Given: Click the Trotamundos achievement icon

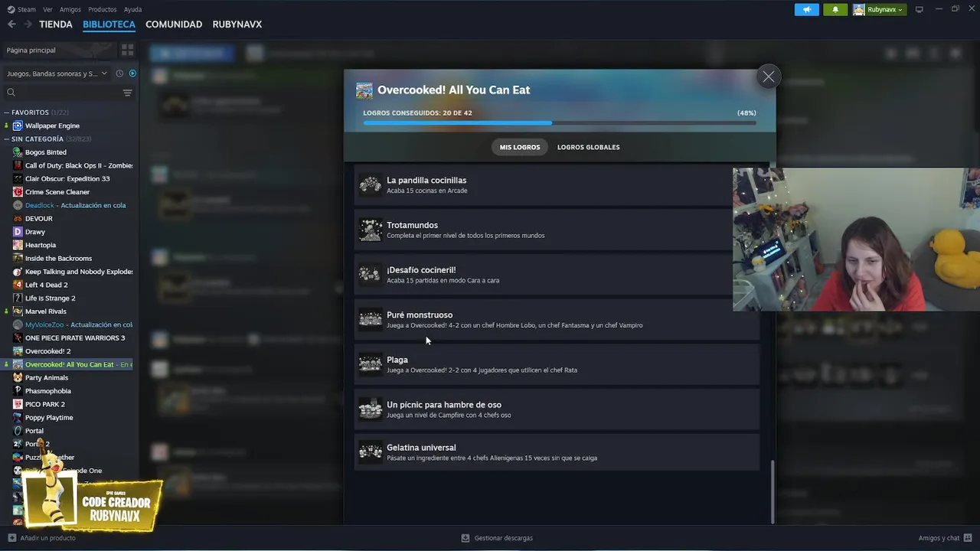Looking at the screenshot, I should (x=371, y=230).
